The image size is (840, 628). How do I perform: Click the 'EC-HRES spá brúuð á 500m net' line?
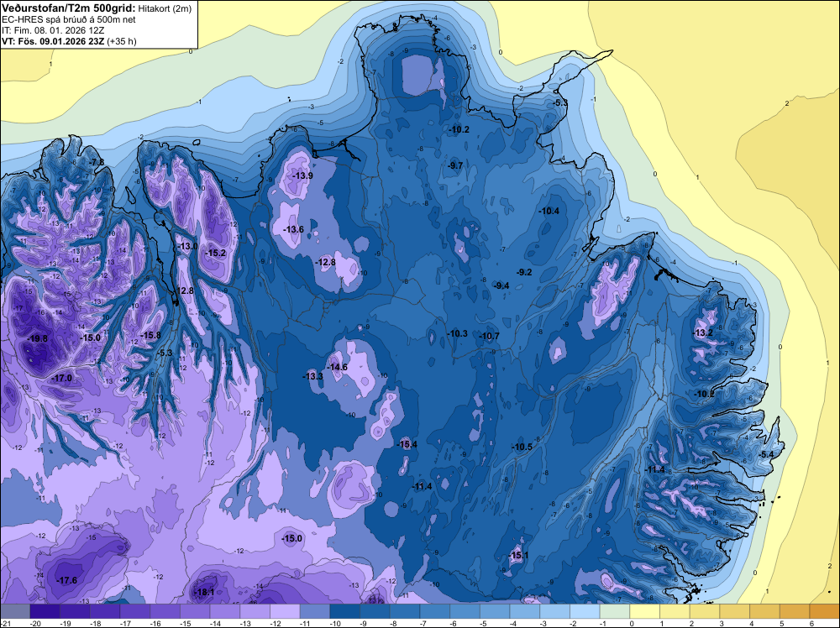[x=69, y=19]
